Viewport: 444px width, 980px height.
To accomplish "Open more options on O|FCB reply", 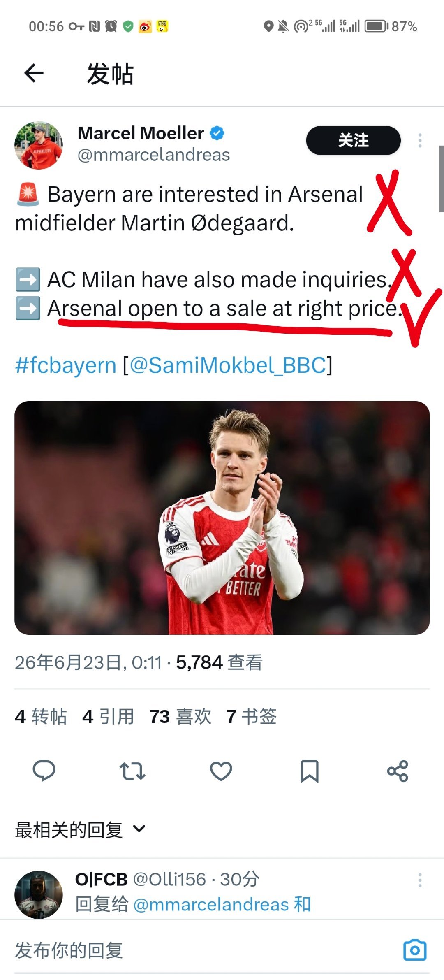I will coord(420,880).
